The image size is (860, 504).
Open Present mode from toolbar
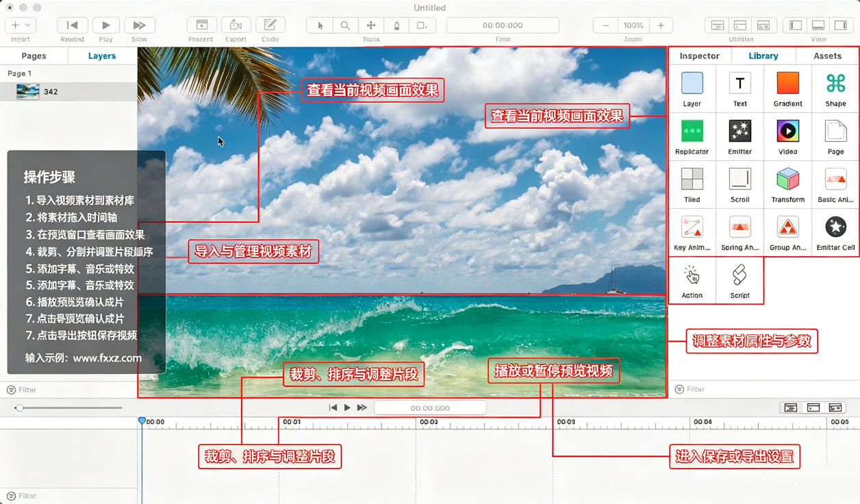(x=202, y=25)
